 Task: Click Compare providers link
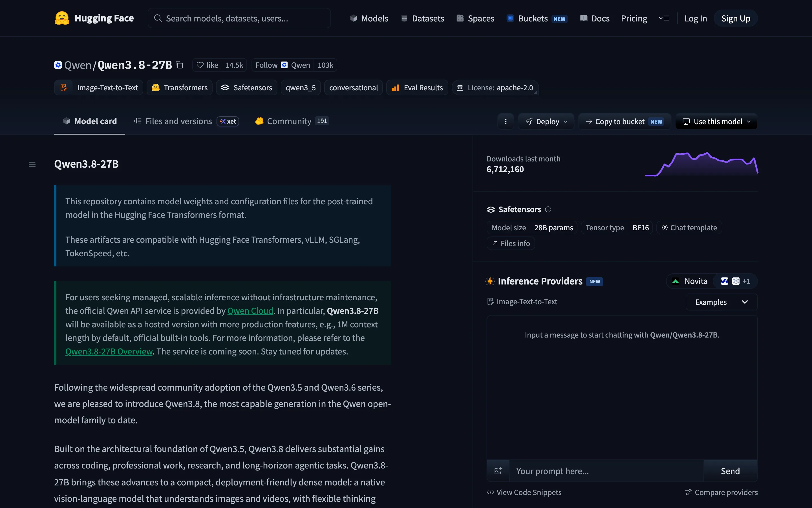click(x=721, y=492)
